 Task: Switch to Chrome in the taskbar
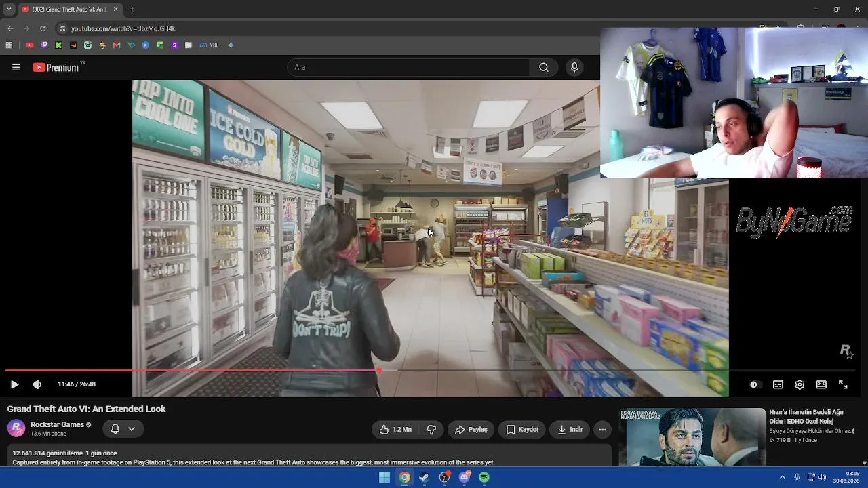point(404,477)
